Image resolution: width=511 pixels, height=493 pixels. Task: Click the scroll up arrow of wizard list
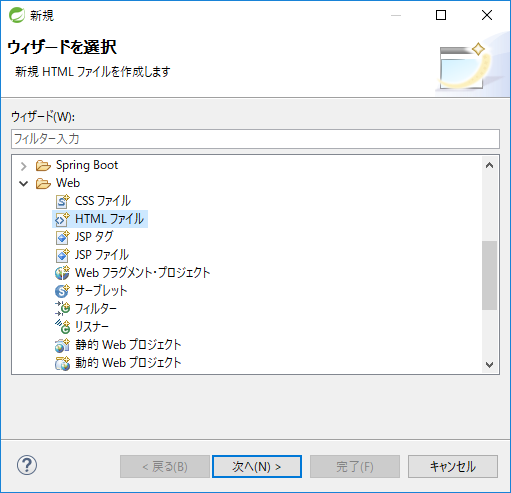(489, 165)
